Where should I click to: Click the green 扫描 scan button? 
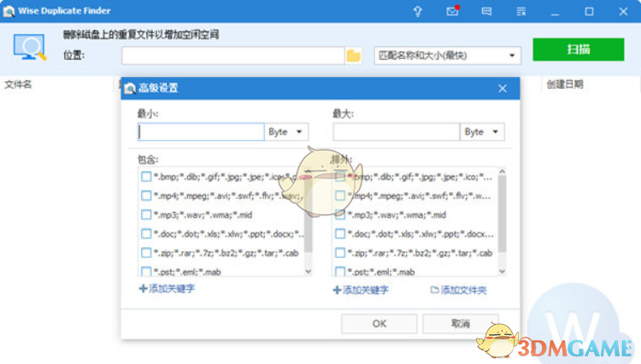[578, 50]
